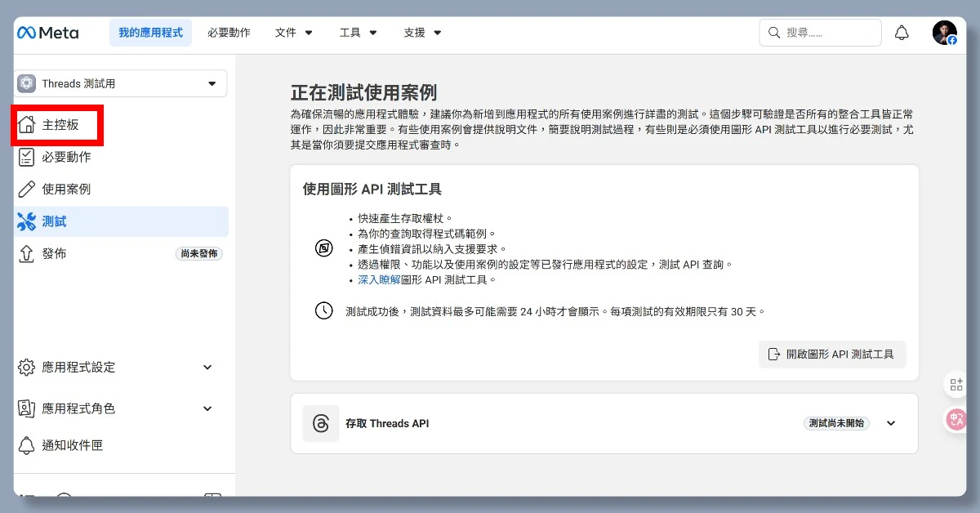Focus the 搜尋 input field
Screen dimensions: 980x513
821,33
